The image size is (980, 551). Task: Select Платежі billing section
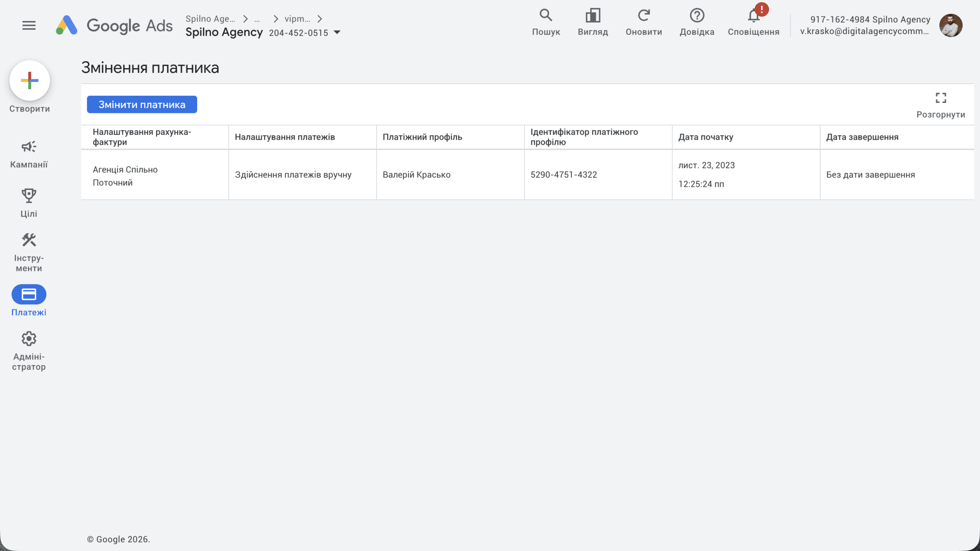(29, 301)
